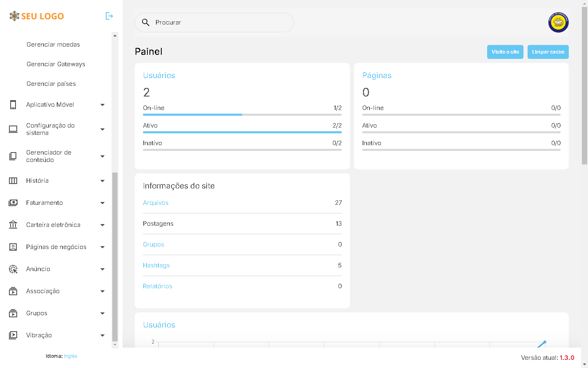
Task: Click the Páginas de negócios portrait icon
Action: click(x=13, y=247)
